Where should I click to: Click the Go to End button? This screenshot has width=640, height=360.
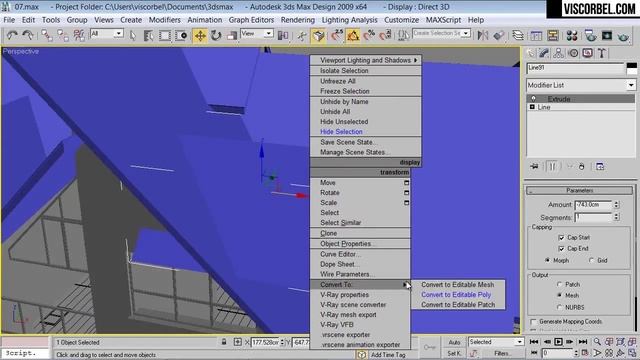pyautogui.click(x=583, y=342)
